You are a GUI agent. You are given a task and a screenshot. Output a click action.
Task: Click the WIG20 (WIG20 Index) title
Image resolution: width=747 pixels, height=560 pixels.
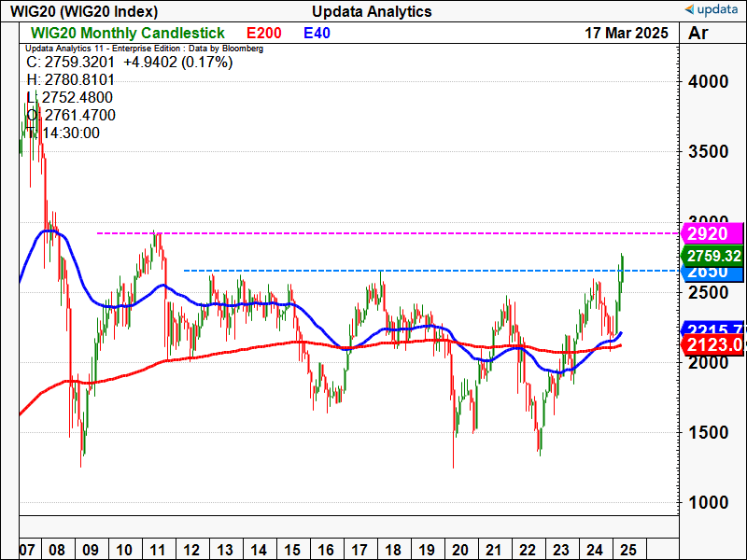[x=84, y=11]
